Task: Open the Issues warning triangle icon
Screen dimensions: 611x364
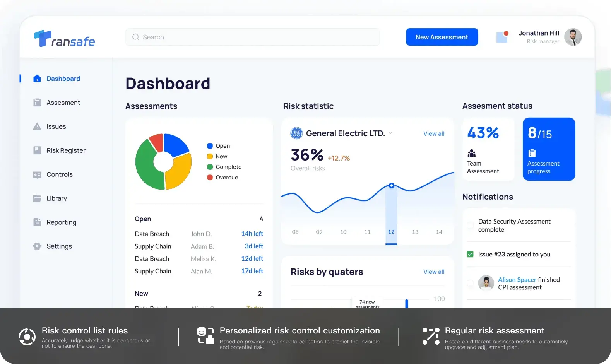Action: tap(37, 126)
